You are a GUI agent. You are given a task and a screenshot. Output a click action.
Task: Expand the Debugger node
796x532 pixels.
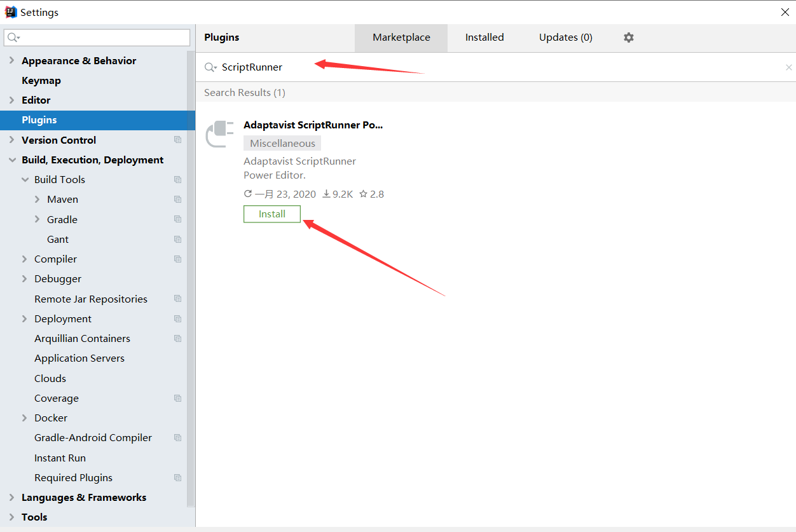tap(25, 279)
